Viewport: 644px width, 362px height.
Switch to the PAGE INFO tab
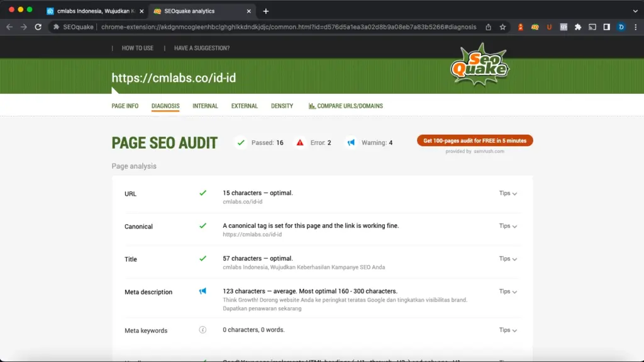coord(125,106)
